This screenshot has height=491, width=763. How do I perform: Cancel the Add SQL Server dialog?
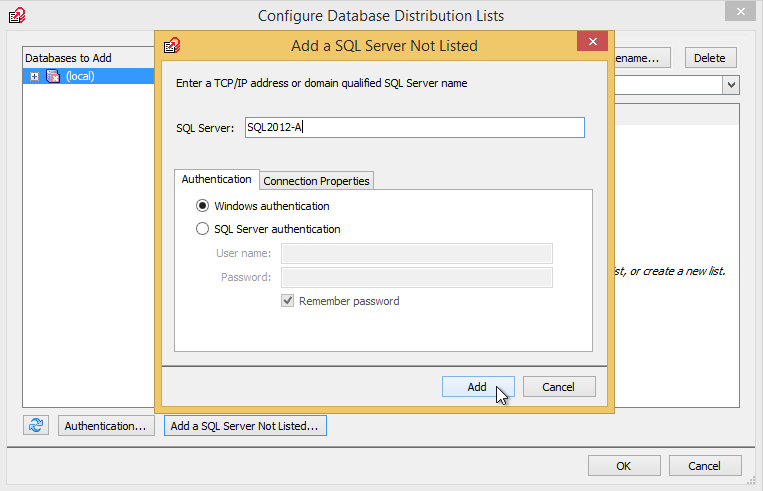pos(558,387)
